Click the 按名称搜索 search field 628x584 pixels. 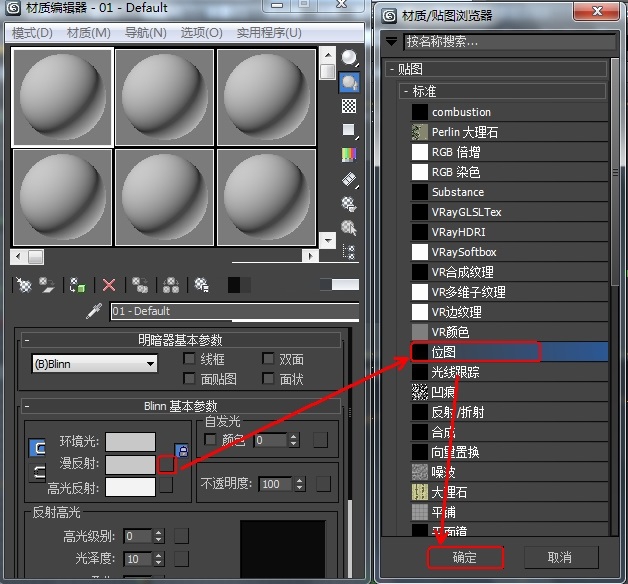(509, 41)
